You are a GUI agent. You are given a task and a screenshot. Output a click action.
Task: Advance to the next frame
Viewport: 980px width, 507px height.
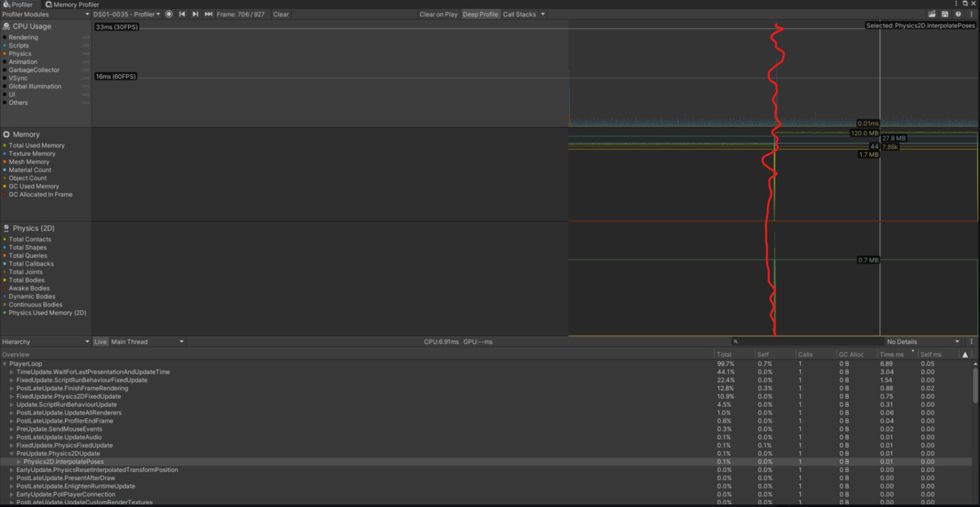pyautogui.click(x=195, y=14)
